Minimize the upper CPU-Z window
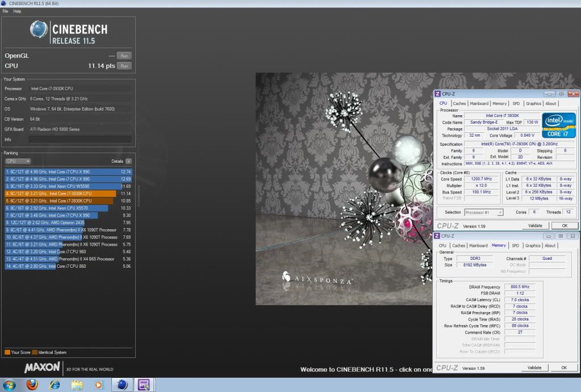Image resolution: width=581 pixels, height=392 pixels. click(x=550, y=94)
